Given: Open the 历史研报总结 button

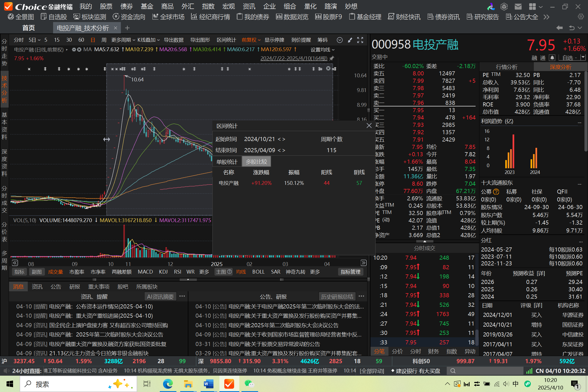Looking at the screenshot, I should 337,296.
